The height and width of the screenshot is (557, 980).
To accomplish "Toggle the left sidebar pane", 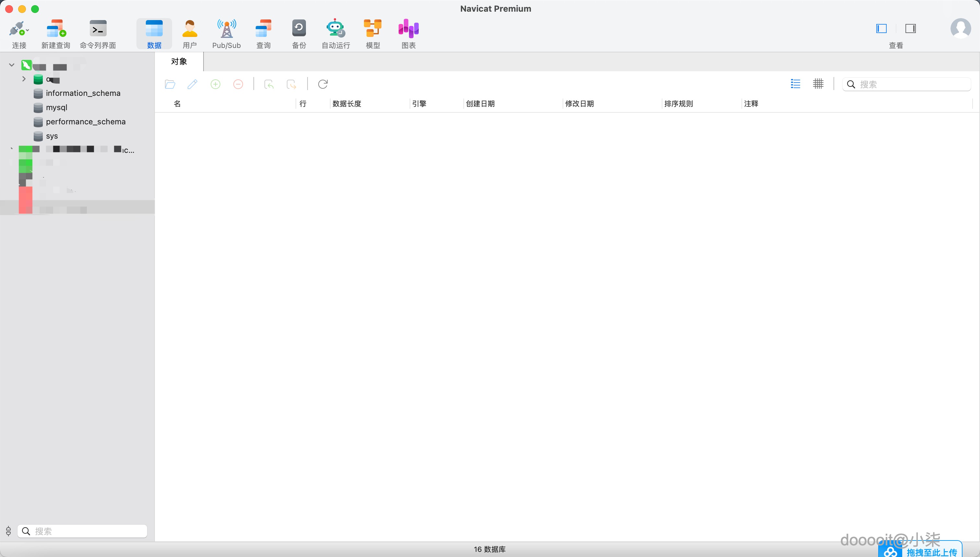I will click(881, 29).
